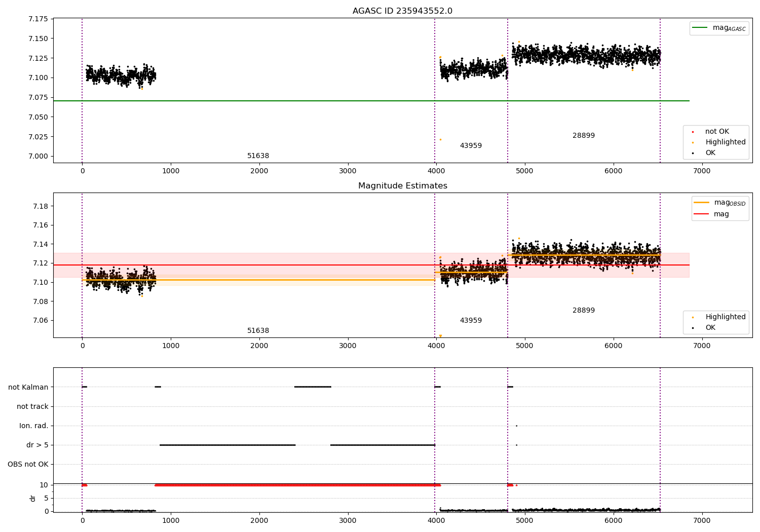Image resolution: width=760 pixels, height=532 pixels.
Task: Click the green horizontal mag AGASC line
Action: 371,101
